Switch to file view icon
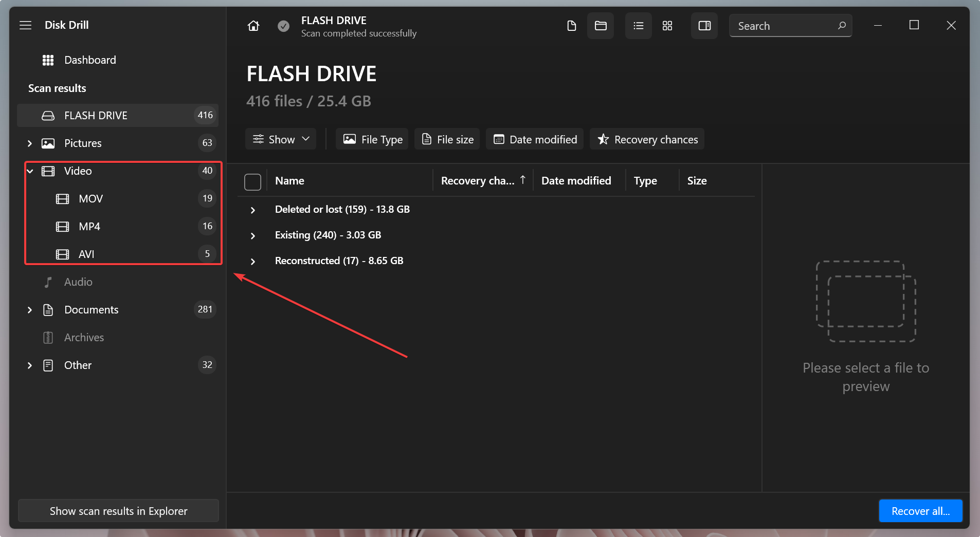Viewport: 980px width, 537px height. tap(572, 26)
